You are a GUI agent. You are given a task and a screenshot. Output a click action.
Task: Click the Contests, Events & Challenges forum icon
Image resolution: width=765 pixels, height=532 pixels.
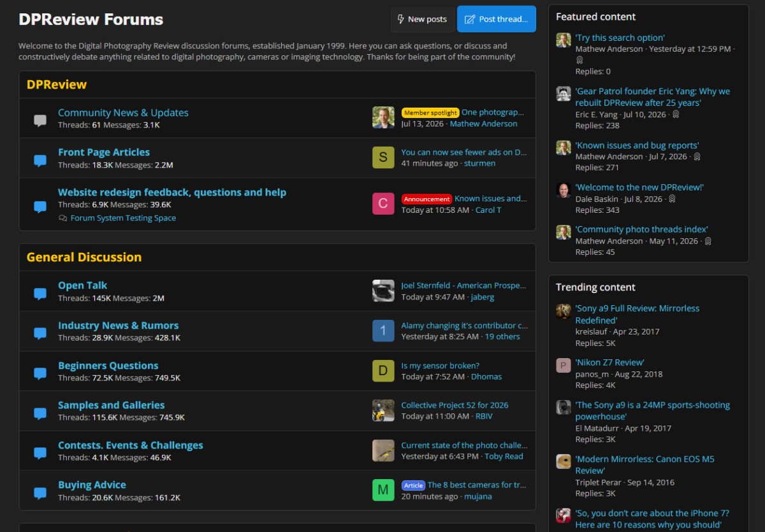tap(40, 452)
